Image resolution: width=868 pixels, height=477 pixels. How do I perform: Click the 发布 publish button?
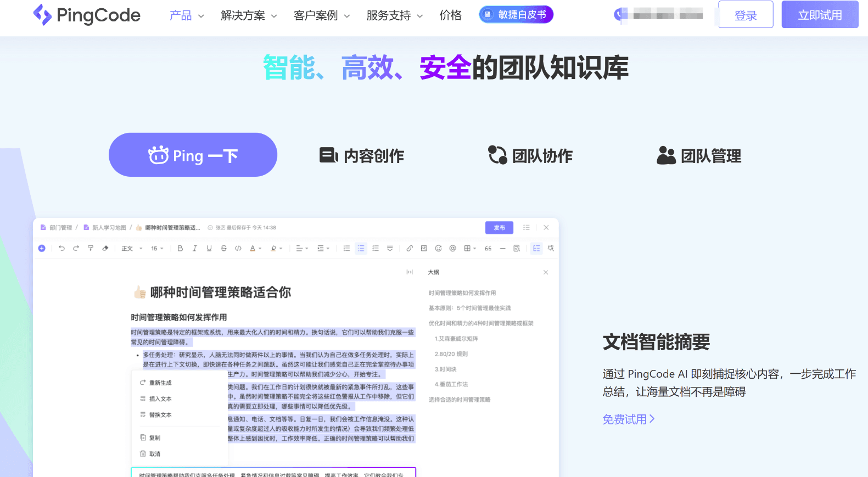click(x=499, y=228)
